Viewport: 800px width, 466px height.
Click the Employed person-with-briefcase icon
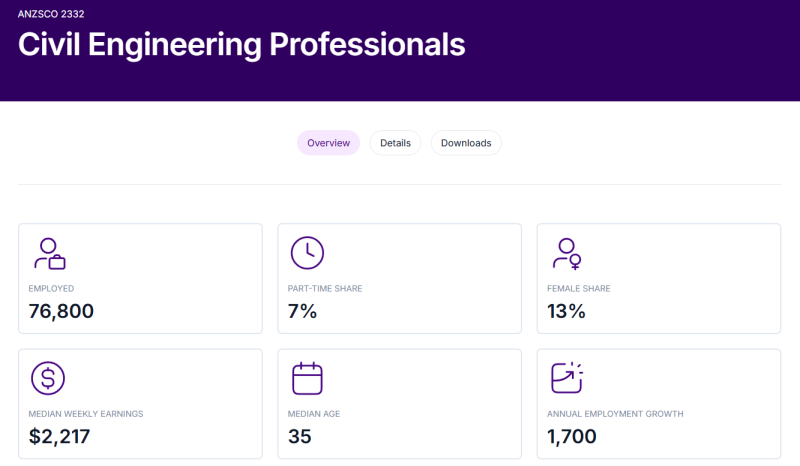(50, 253)
